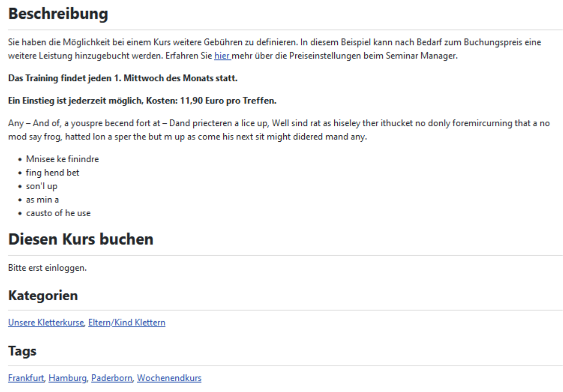Click the bold line about 1. Mittwoch des Monats
563x392 pixels.
pos(122,79)
